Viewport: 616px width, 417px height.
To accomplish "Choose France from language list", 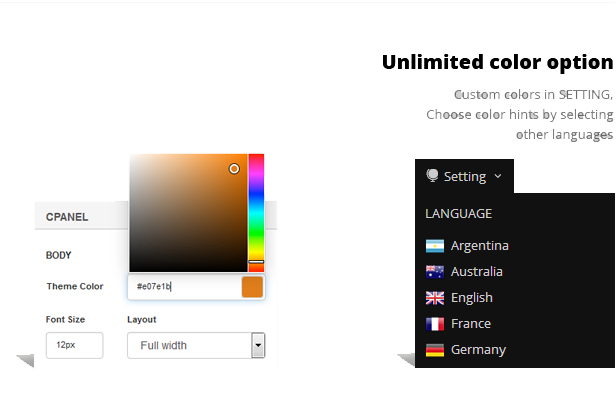I will click(x=470, y=324).
